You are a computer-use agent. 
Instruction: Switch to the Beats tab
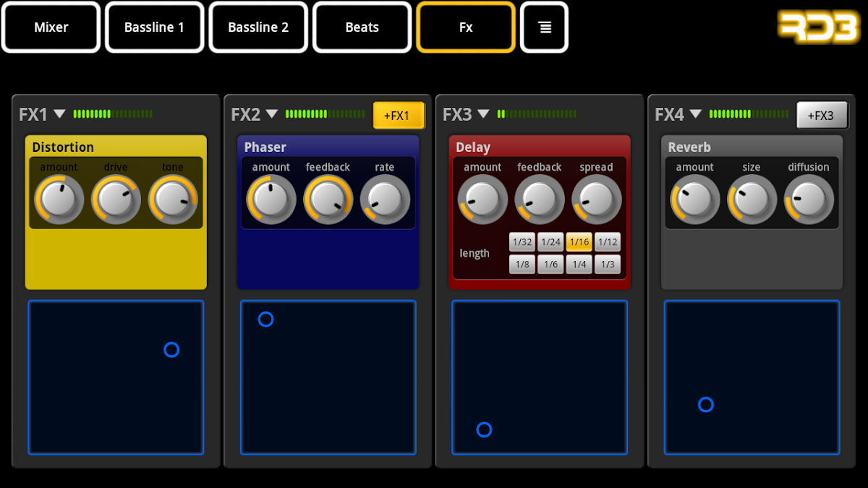point(362,27)
